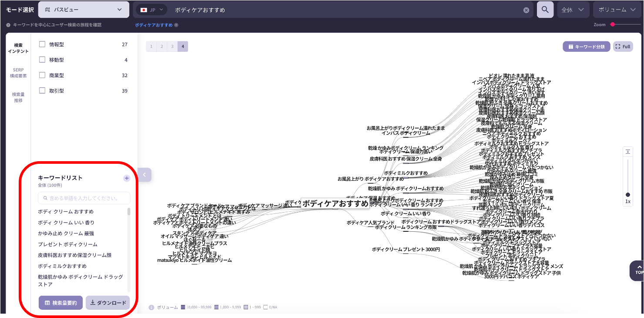Expand the JP country selector
The width and height of the screenshot is (644, 318).
coord(151,10)
